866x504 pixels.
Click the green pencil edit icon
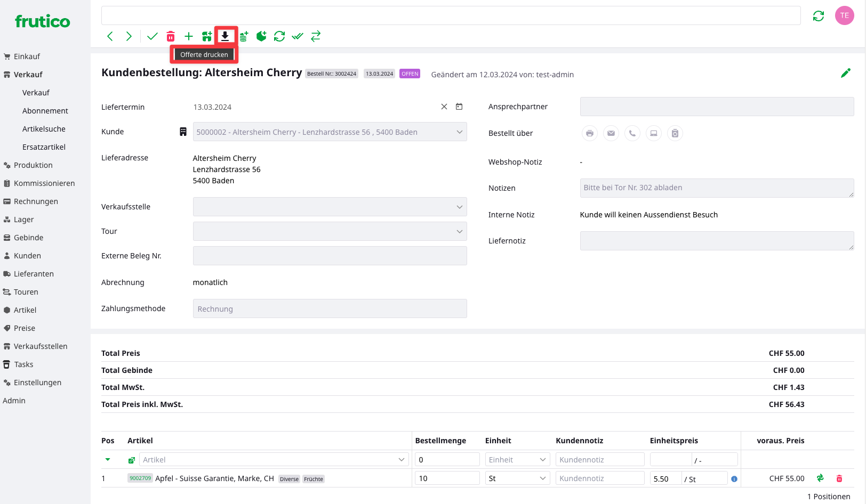pos(845,74)
